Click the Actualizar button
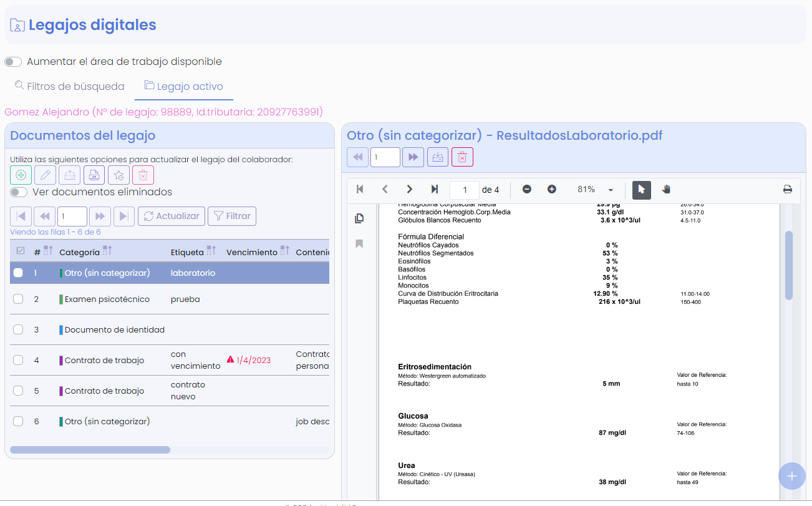The height and width of the screenshot is (506, 812). (x=171, y=216)
